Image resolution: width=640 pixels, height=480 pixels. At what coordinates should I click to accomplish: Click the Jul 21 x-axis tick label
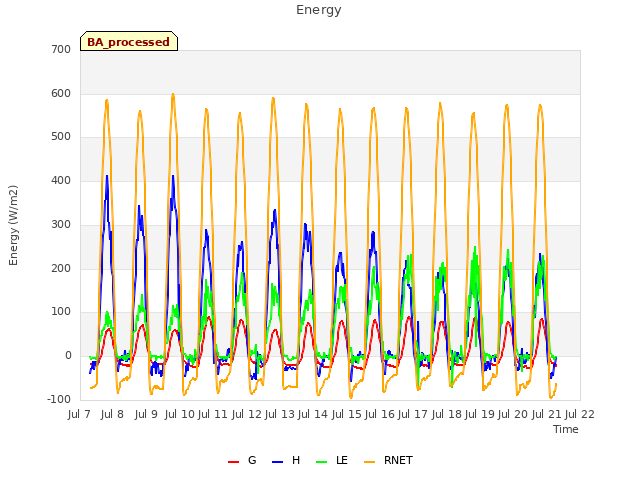pyautogui.click(x=547, y=415)
